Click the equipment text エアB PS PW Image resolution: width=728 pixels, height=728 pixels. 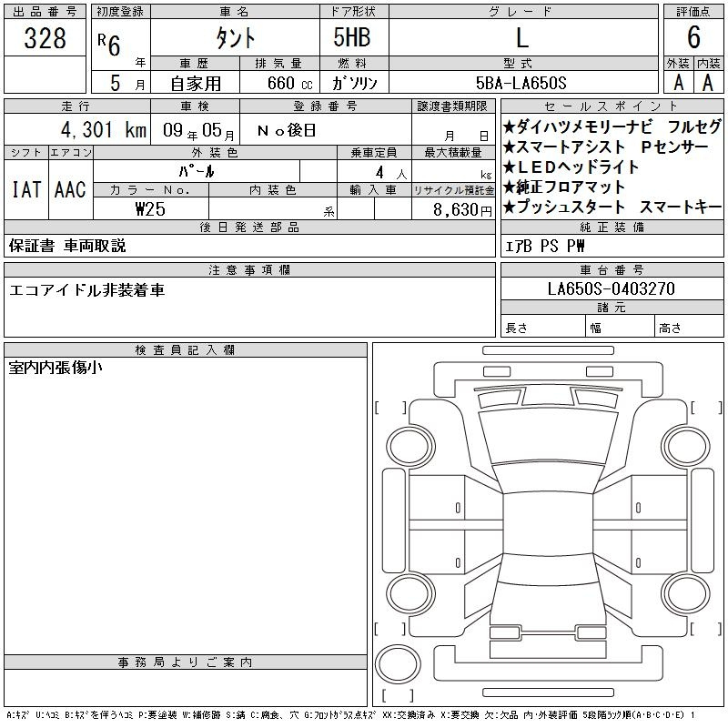(544, 246)
